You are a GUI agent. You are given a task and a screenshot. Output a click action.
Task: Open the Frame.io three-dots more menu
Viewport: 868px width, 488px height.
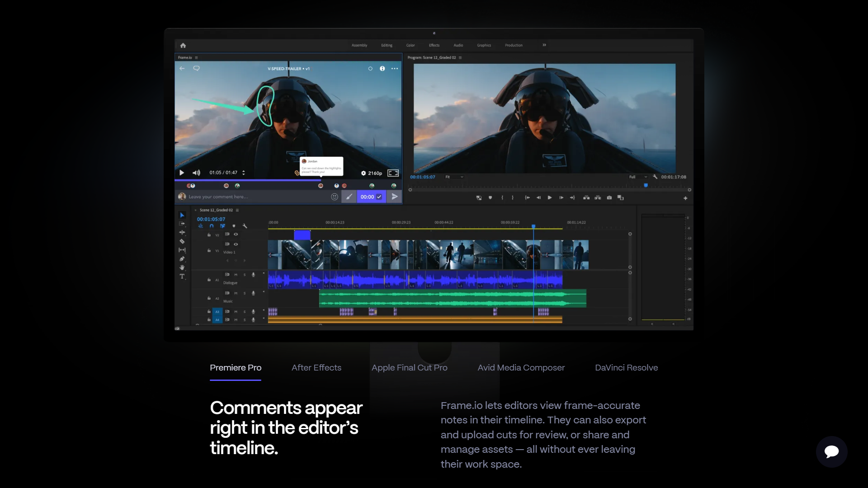coord(395,69)
